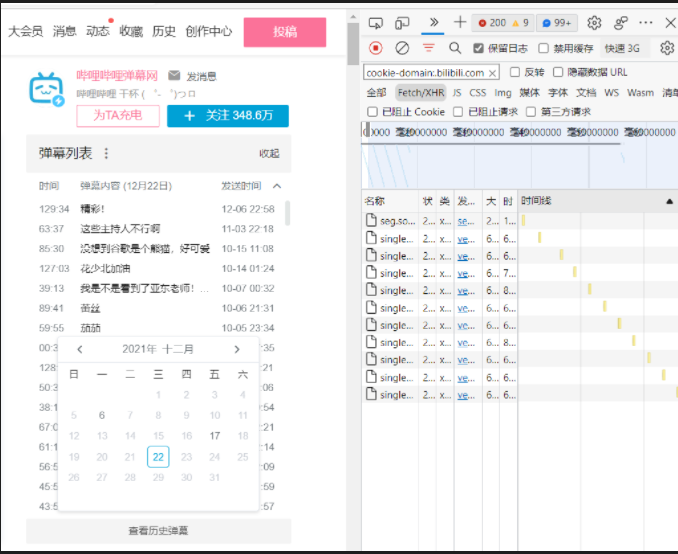Enable 已阻止 Cookie checkbox
The width and height of the screenshot is (678, 554).
372,112
